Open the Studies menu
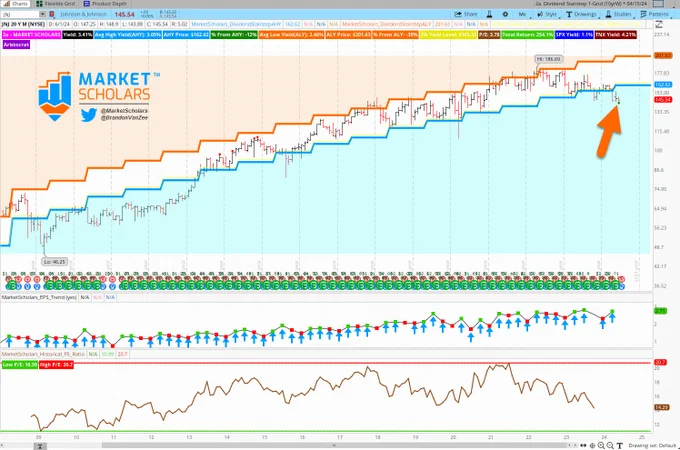The width and height of the screenshot is (680, 450). pyautogui.click(x=618, y=14)
